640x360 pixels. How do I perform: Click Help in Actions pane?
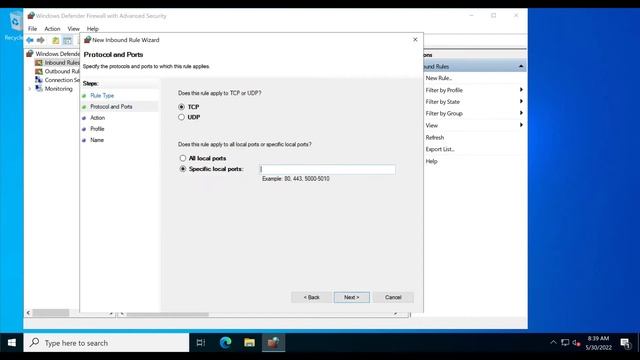coord(431,161)
